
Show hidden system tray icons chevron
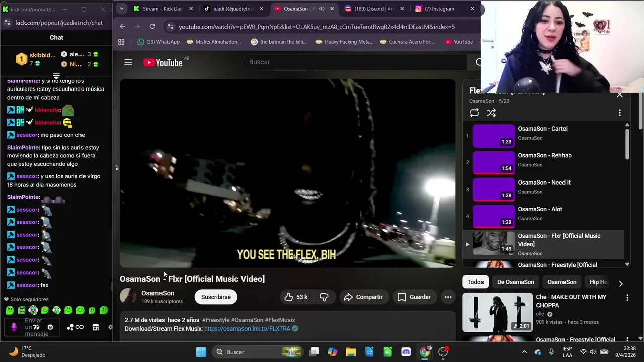(x=524, y=352)
